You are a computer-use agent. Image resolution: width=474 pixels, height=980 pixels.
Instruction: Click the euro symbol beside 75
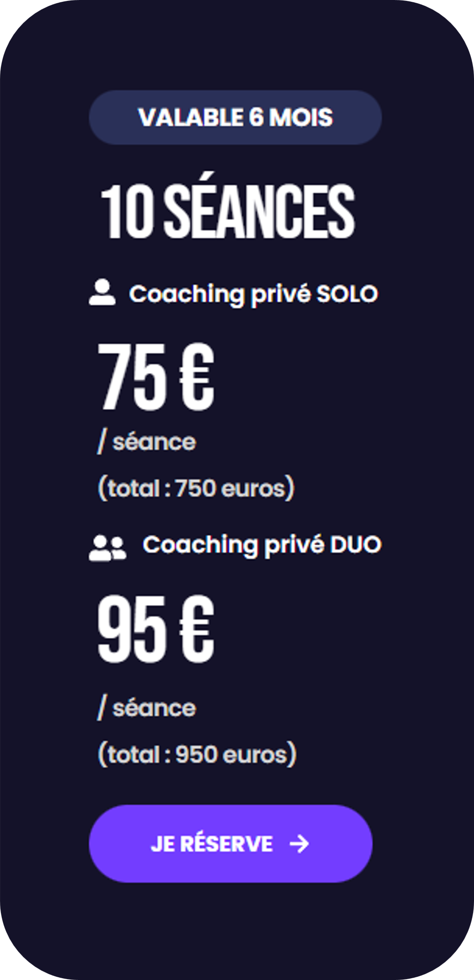tap(196, 377)
